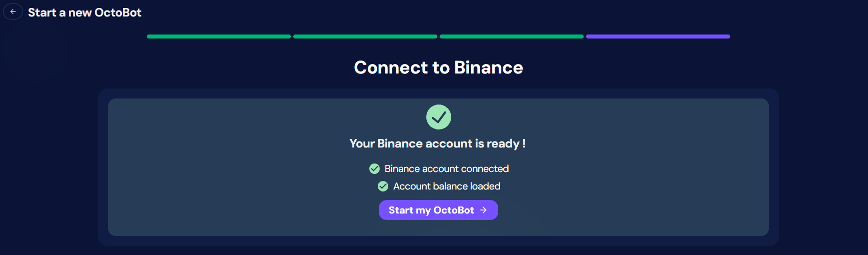Image resolution: width=868 pixels, height=255 pixels.
Task: Click the word Binance in the heading
Action: tap(488, 67)
